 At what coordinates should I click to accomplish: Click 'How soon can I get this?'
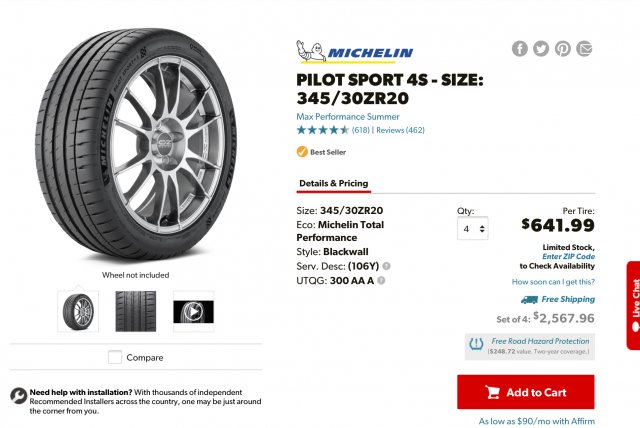tap(553, 282)
